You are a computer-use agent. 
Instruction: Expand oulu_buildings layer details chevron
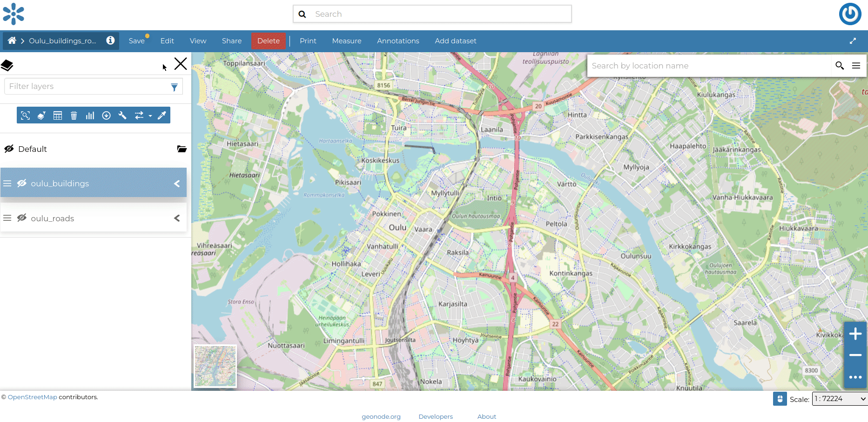point(177,184)
